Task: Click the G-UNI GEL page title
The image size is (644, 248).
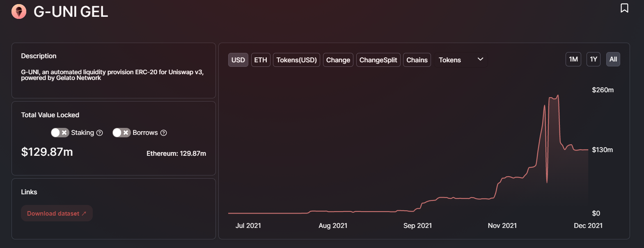Action: point(71,11)
